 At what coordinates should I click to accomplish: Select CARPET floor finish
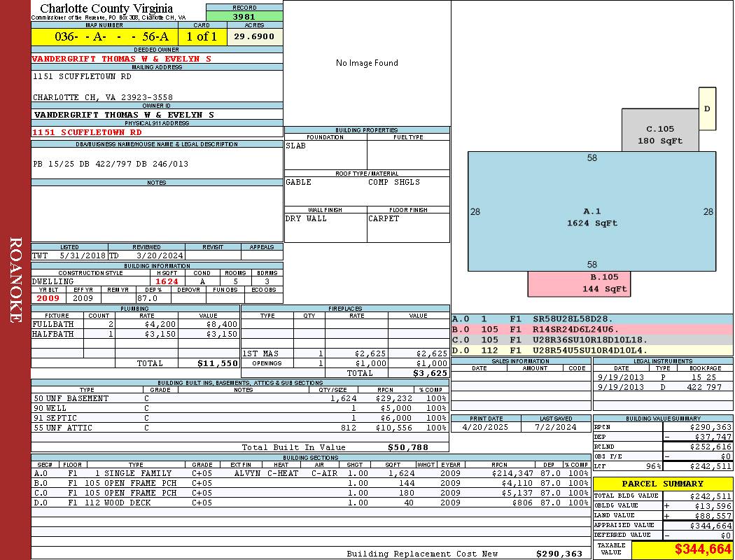pyautogui.click(x=384, y=218)
